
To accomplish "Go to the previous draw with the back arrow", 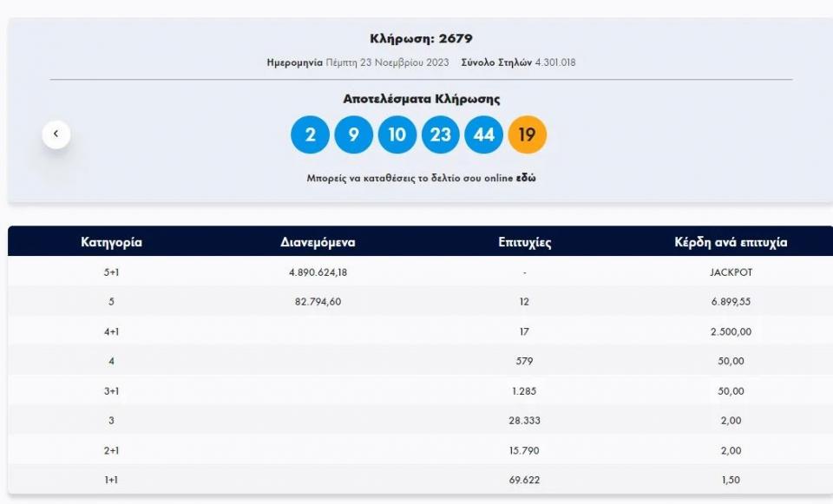I will pos(56,134).
